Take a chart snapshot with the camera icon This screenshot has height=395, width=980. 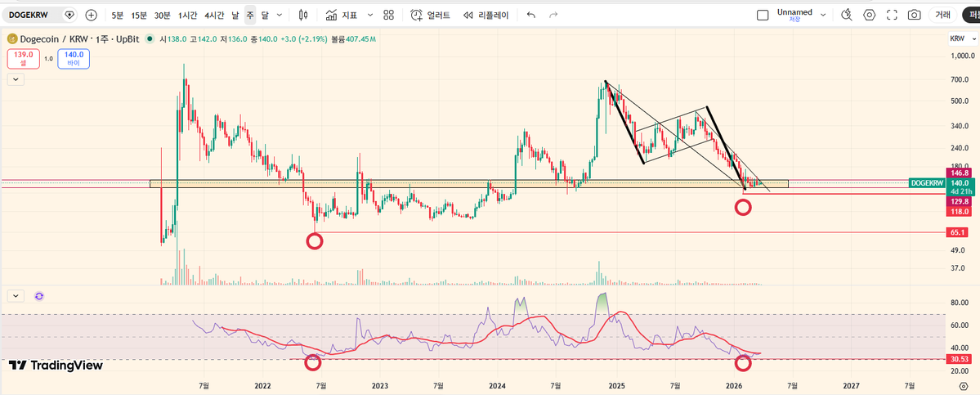(915, 15)
